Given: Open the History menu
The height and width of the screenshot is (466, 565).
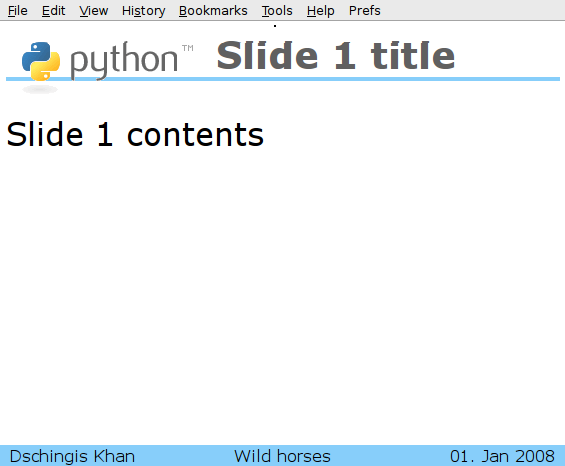Looking at the screenshot, I should pyautogui.click(x=143, y=11).
